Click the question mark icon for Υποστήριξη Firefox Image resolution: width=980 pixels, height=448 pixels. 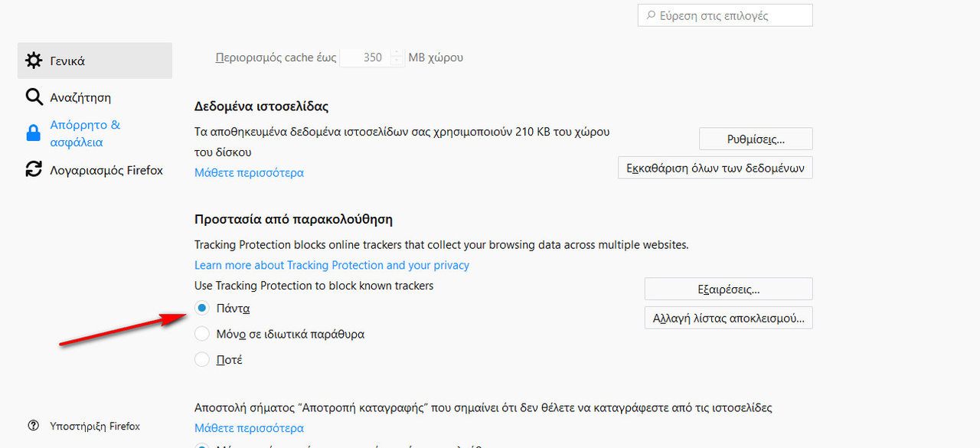[33, 426]
